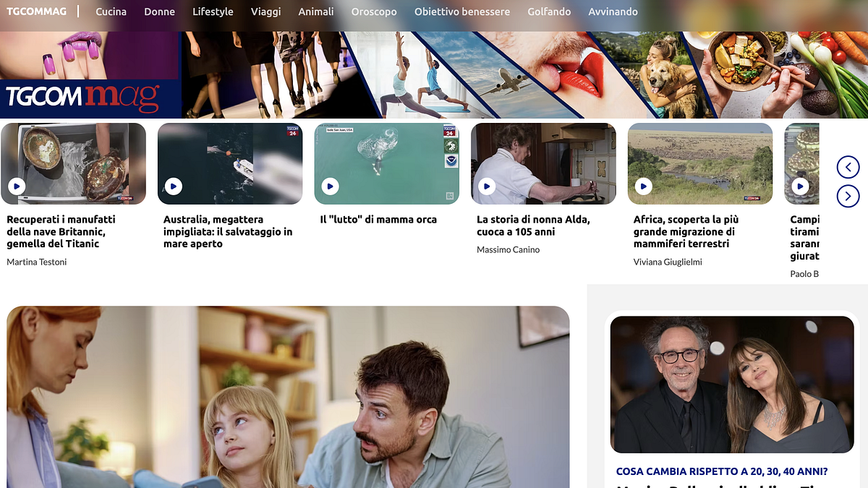The height and width of the screenshot is (488, 868).
Task: Click the carousel next arrow
Action: (848, 196)
